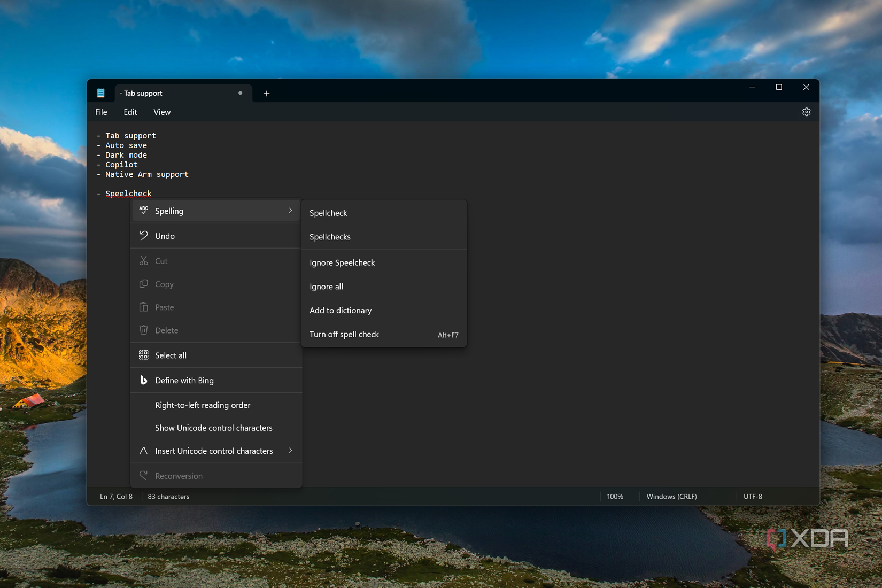Click the 100% zoom indicator
882x588 pixels.
click(x=615, y=496)
